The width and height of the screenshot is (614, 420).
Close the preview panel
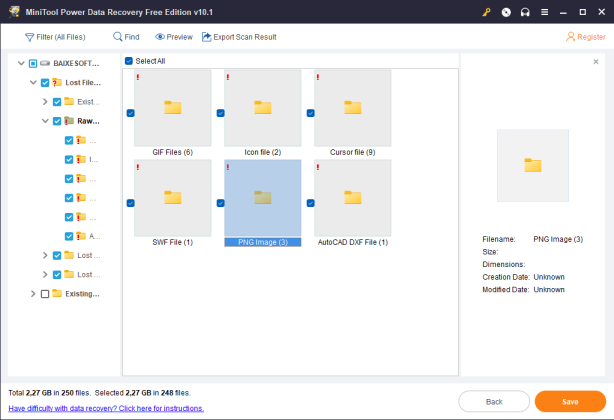coord(596,62)
